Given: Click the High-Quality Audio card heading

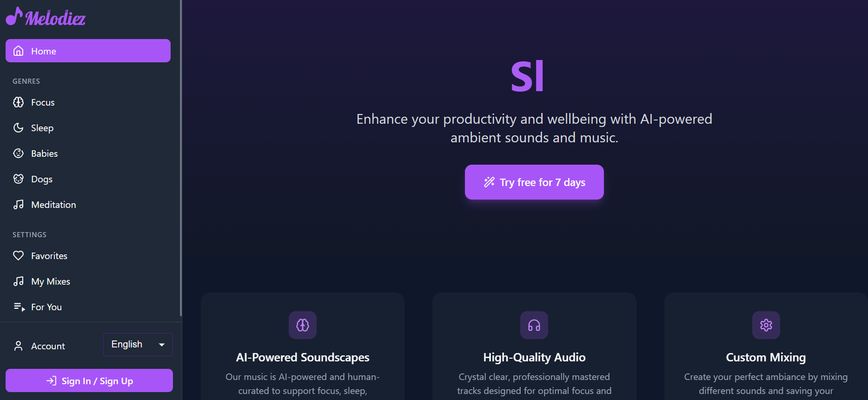Looking at the screenshot, I should point(534,358).
